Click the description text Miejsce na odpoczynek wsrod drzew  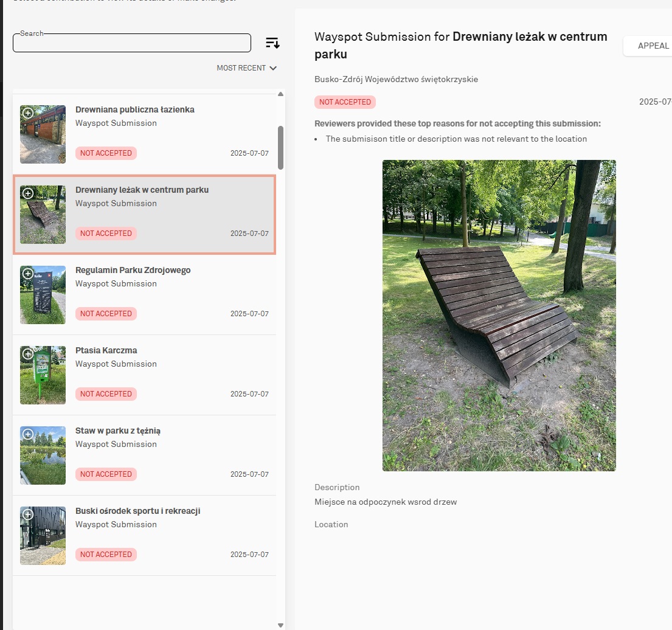point(386,502)
